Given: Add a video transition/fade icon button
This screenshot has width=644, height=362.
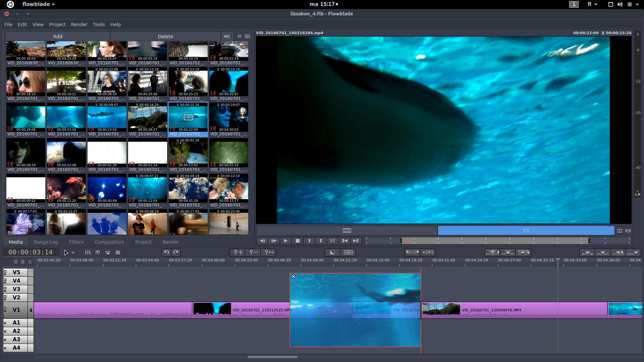Looking at the screenshot, I should tap(332, 252).
